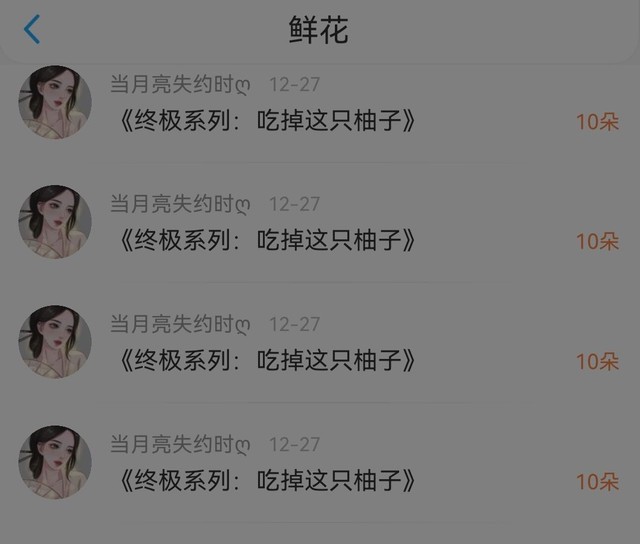This screenshot has width=640, height=544.
Task: Select the 12-27 date in fourth entry
Action: [x=294, y=444]
